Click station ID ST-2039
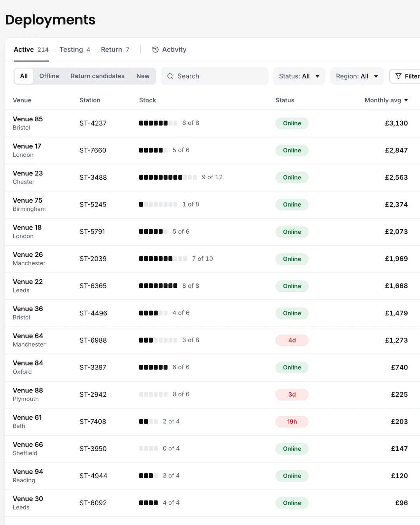This screenshot has height=525, width=420. (93, 259)
